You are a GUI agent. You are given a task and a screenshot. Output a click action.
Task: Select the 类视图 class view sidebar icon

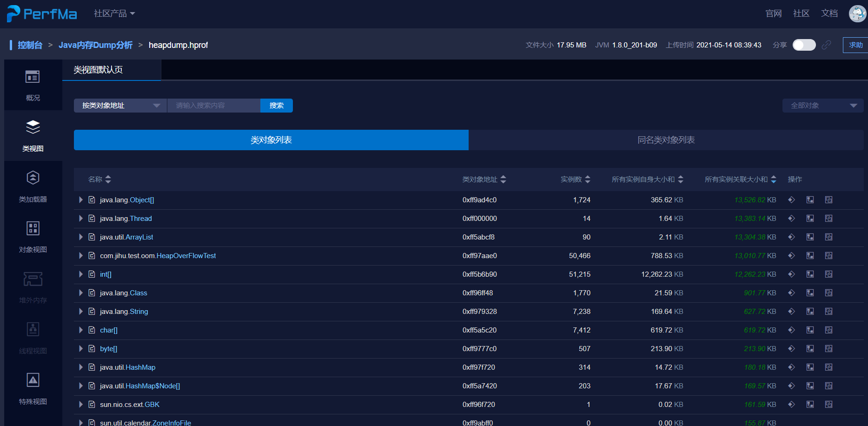[x=33, y=127]
